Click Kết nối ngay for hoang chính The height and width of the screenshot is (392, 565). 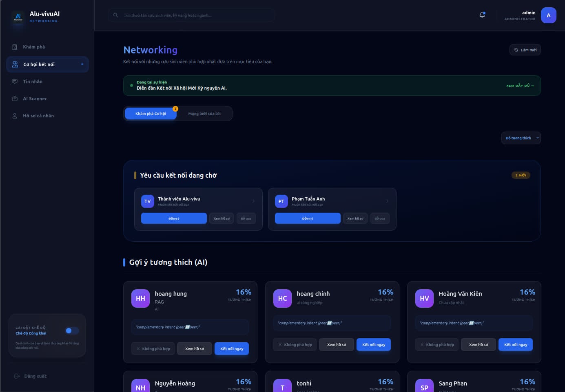(374, 345)
